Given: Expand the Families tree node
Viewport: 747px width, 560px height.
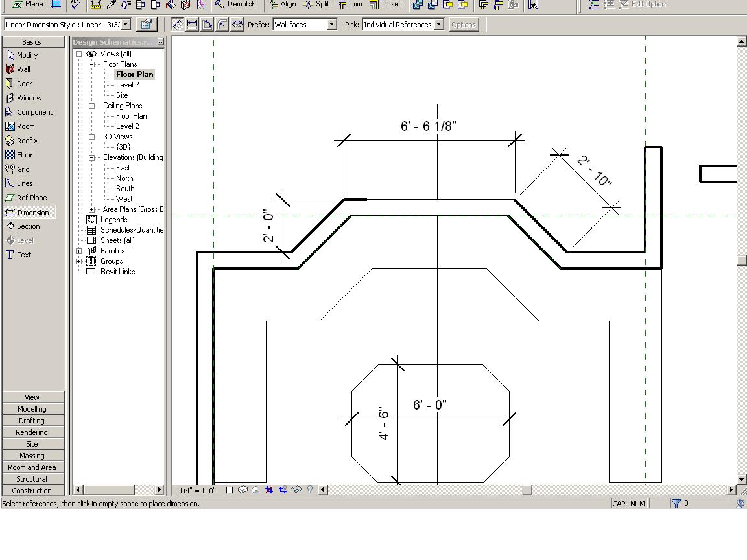Looking at the screenshot, I should pos(79,251).
